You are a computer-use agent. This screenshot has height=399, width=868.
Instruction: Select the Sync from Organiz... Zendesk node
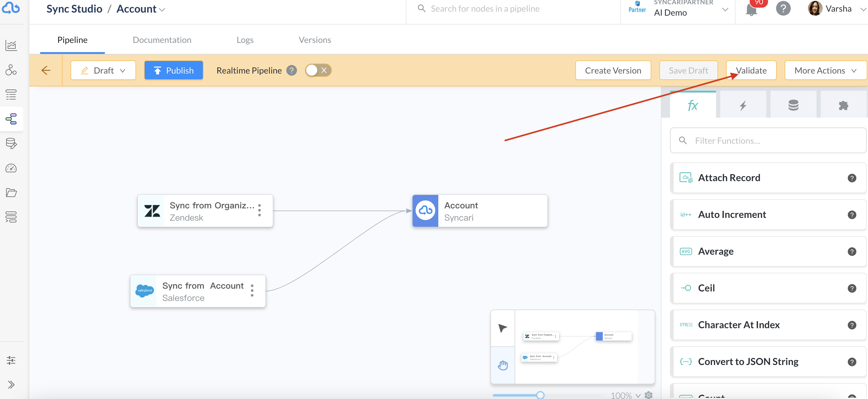205,211
